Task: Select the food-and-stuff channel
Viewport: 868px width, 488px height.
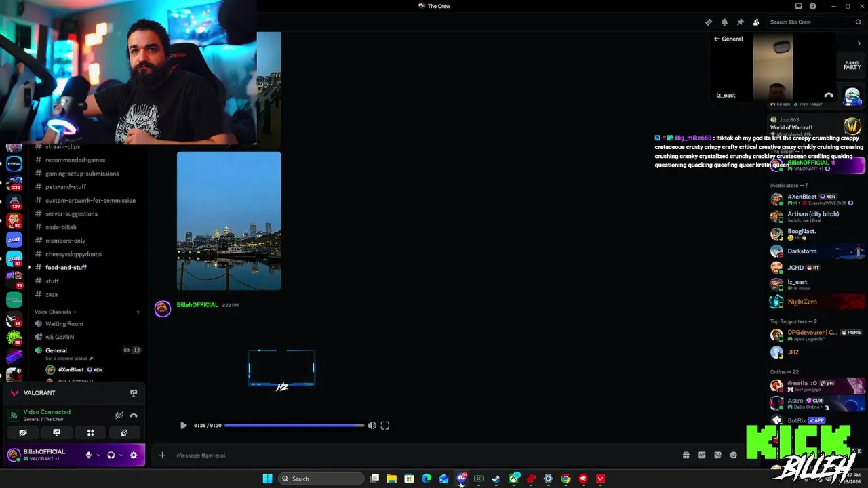Action: pyautogui.click(x=66, y=268)
